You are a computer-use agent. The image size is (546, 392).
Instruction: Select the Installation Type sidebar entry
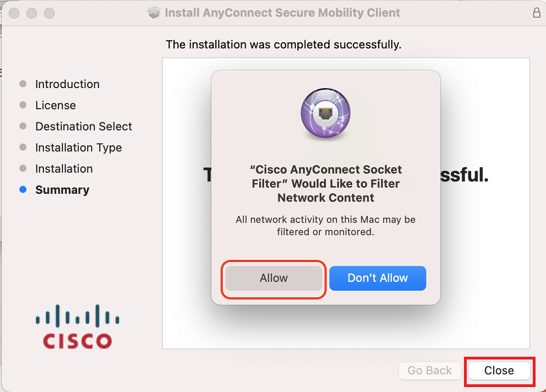click(78, 148)
